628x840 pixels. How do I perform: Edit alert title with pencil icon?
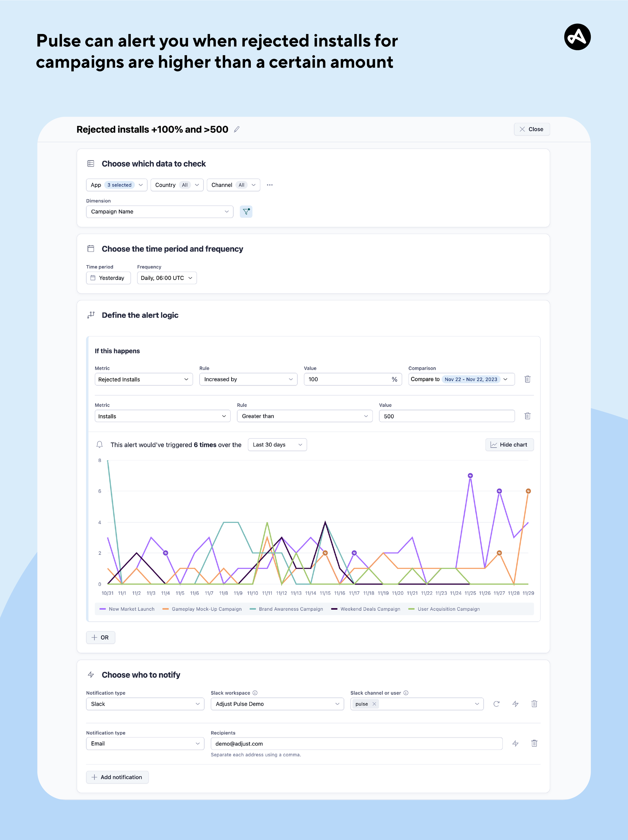pyautogui.click(x=237, y=129)
